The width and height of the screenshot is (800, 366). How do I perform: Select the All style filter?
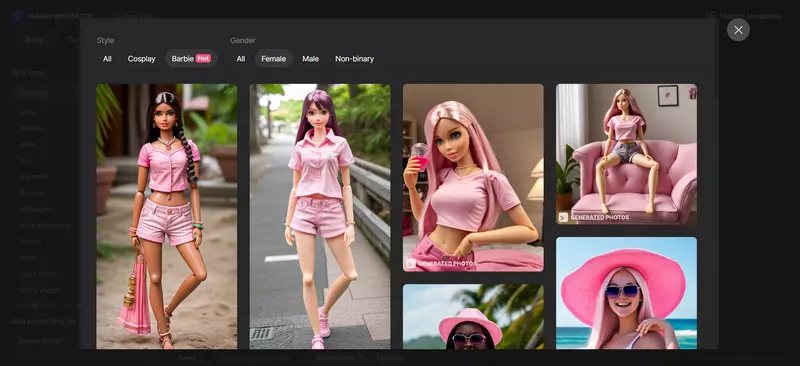(x=107, y=59)
